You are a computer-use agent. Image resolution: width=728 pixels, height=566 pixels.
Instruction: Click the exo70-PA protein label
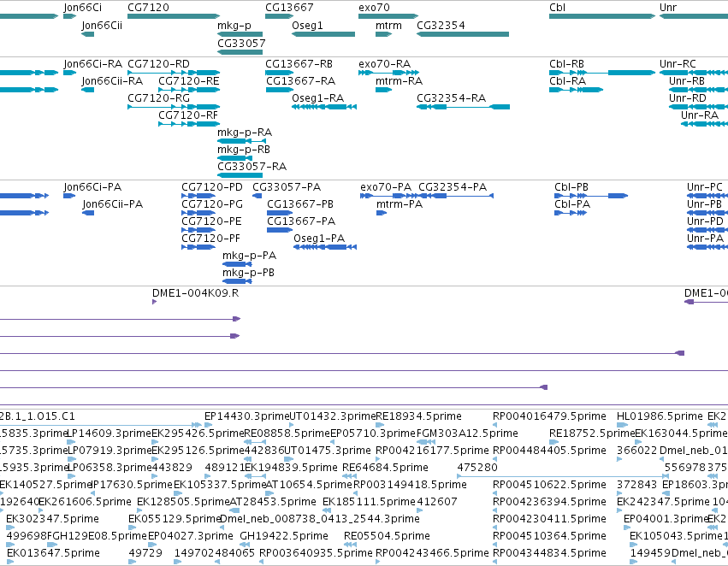click(386, 187)
